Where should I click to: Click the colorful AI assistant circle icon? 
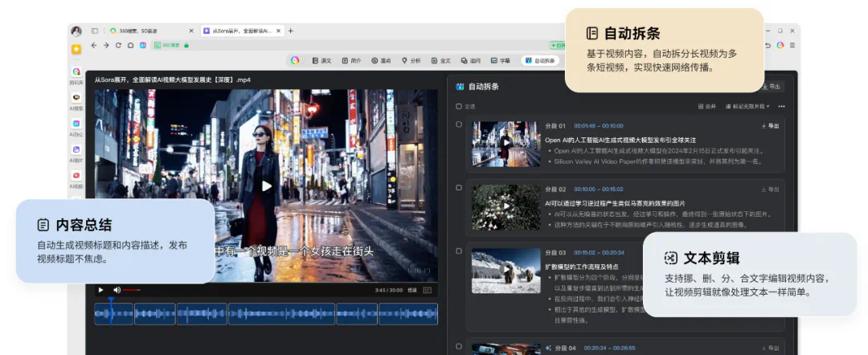point(295,60)
